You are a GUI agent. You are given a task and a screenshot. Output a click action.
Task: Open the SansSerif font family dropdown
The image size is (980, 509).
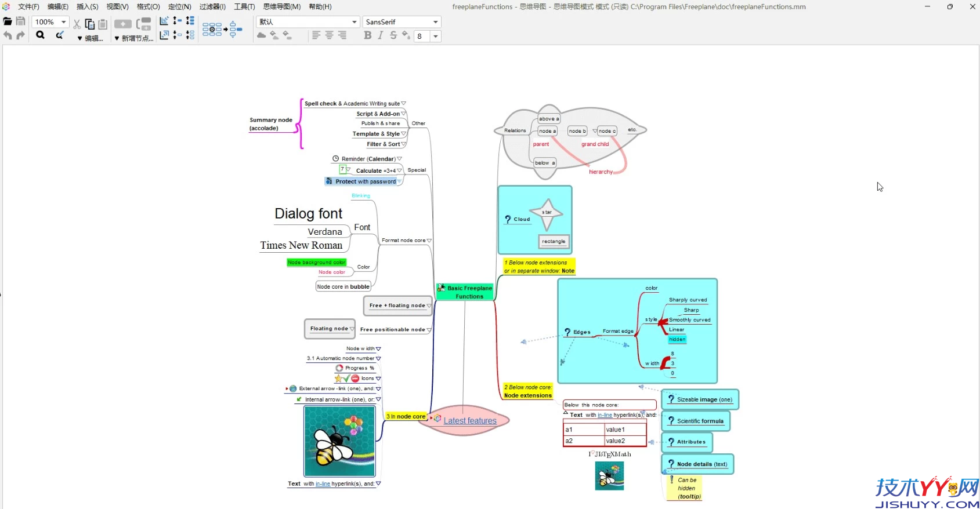click(435, 22)
